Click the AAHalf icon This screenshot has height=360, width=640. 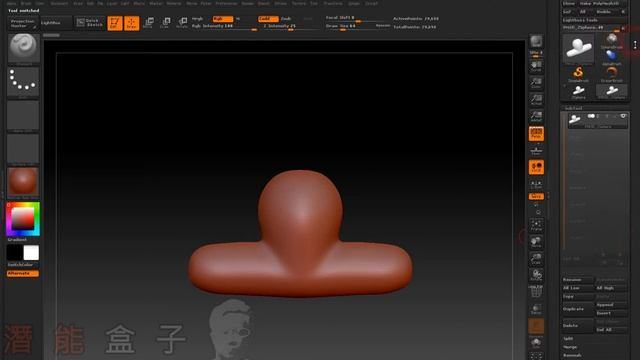(536, 116)
